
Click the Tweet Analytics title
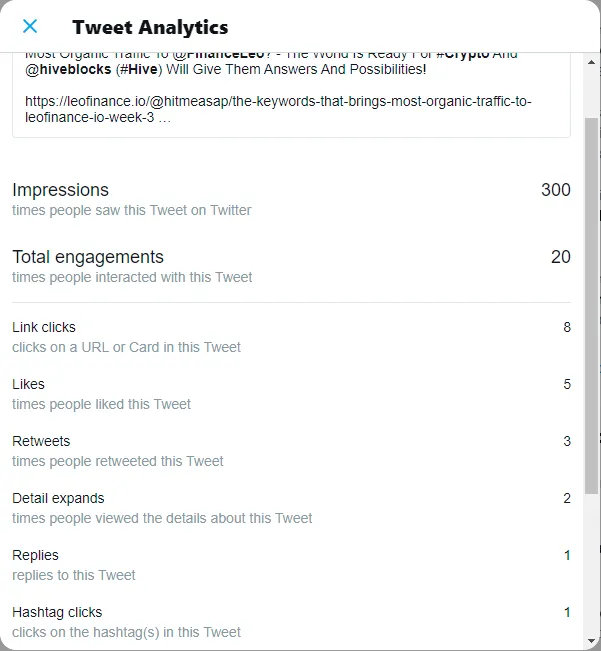150,27
